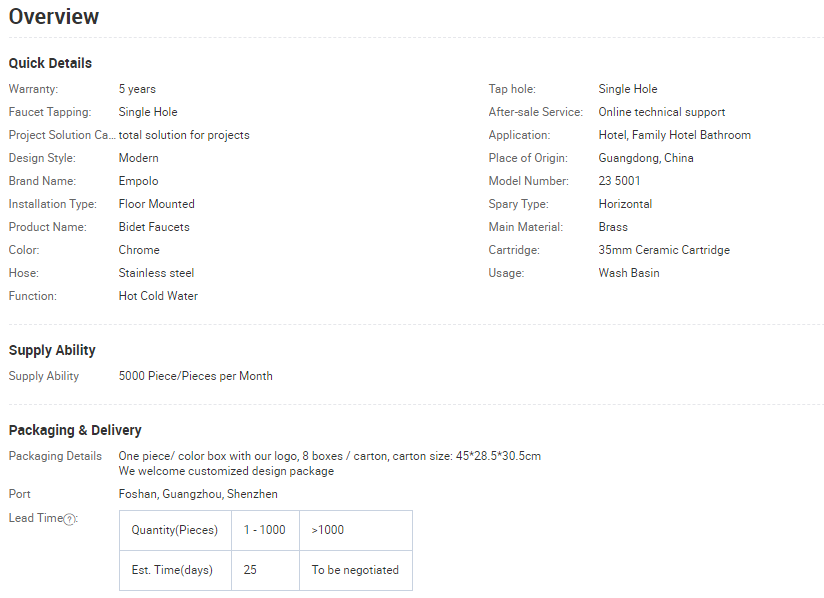The height and width of the screenshot is (598, 824).
Task: Click the Packaging & Delivery section heading
Action: pos(75,430)
